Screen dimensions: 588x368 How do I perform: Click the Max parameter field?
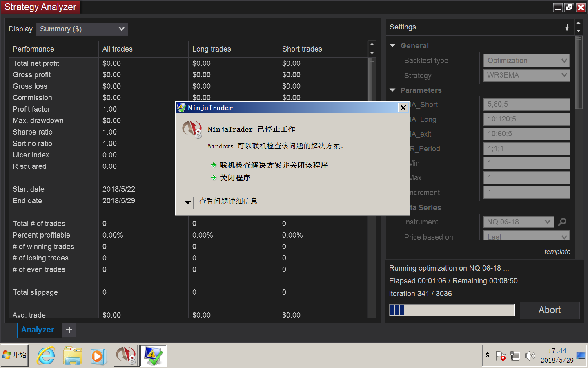point(526,177)
